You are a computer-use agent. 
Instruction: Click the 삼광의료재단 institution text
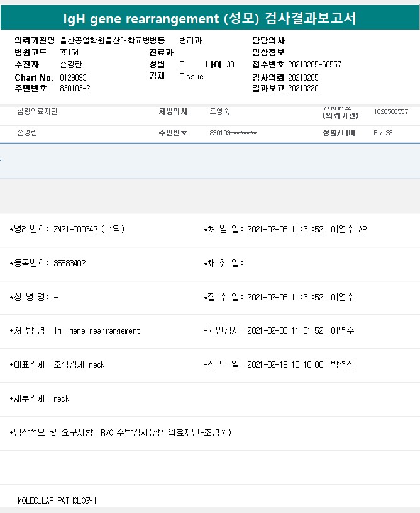click(x=38, y=111)
